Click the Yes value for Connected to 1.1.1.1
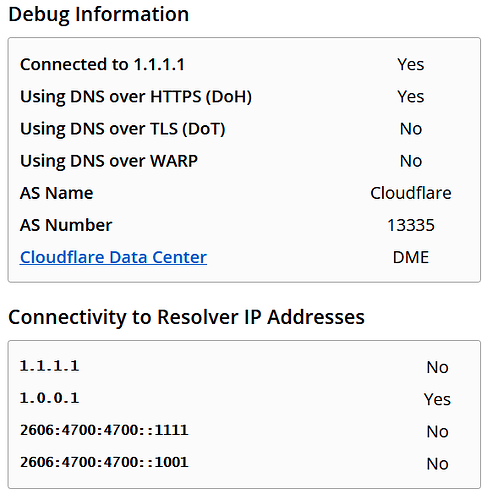The image size is (487, 500). point(411,64)
